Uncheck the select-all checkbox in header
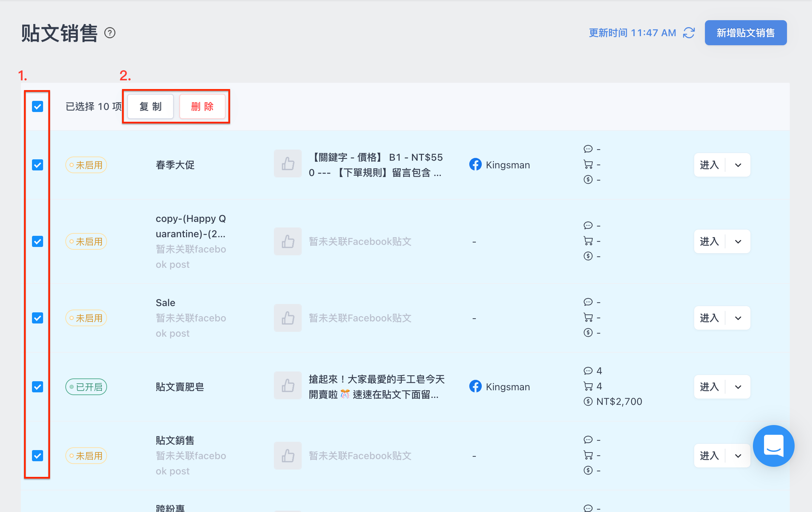 point(38,106)
